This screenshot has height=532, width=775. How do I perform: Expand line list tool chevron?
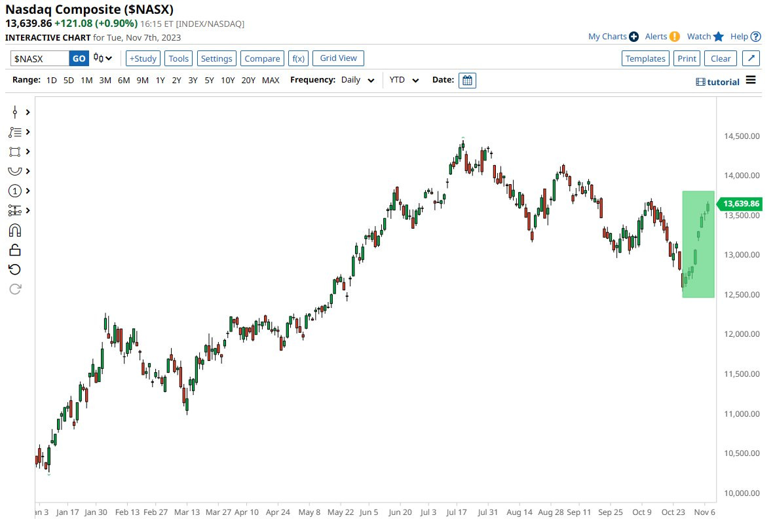coord(28,132)
